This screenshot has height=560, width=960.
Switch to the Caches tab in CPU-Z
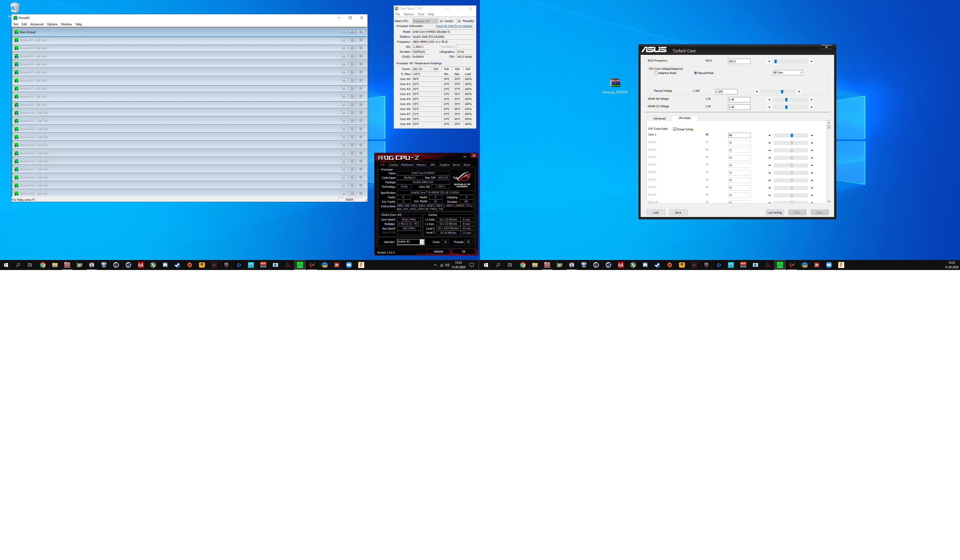click(393, 164)
